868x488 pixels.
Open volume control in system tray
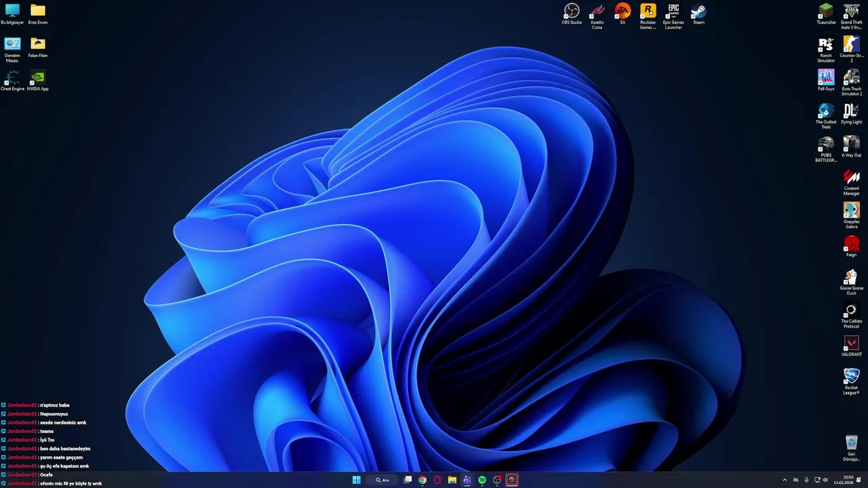825,480
